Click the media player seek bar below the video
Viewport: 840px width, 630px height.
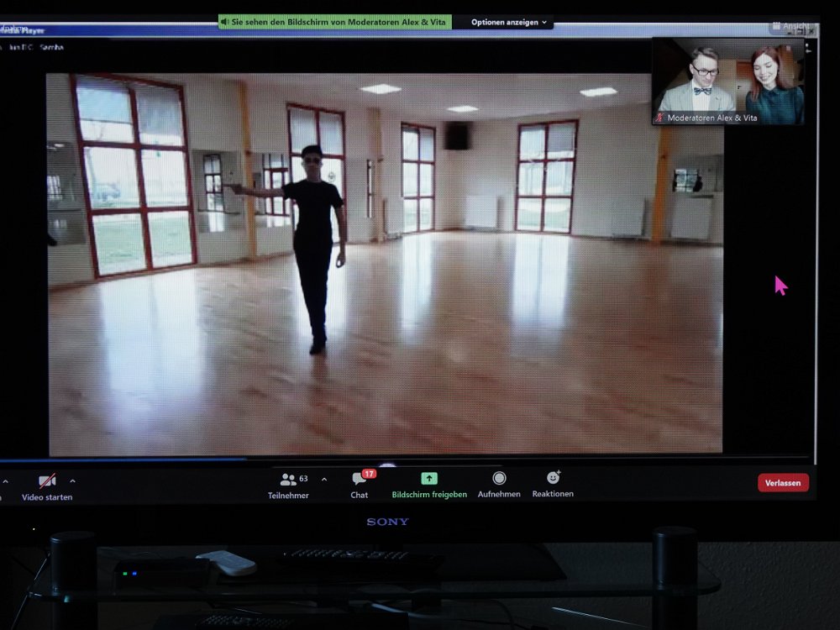point(405,459)
